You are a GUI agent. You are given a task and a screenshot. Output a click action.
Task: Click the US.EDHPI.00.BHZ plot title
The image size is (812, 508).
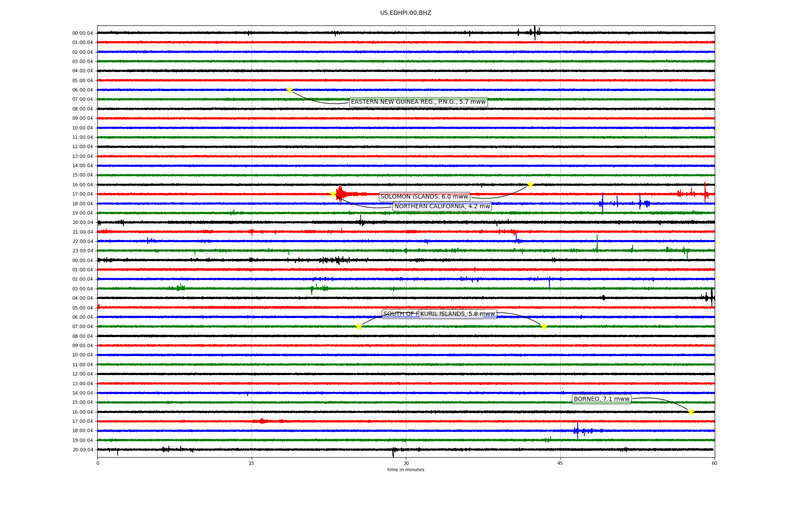tap(406, 13)
